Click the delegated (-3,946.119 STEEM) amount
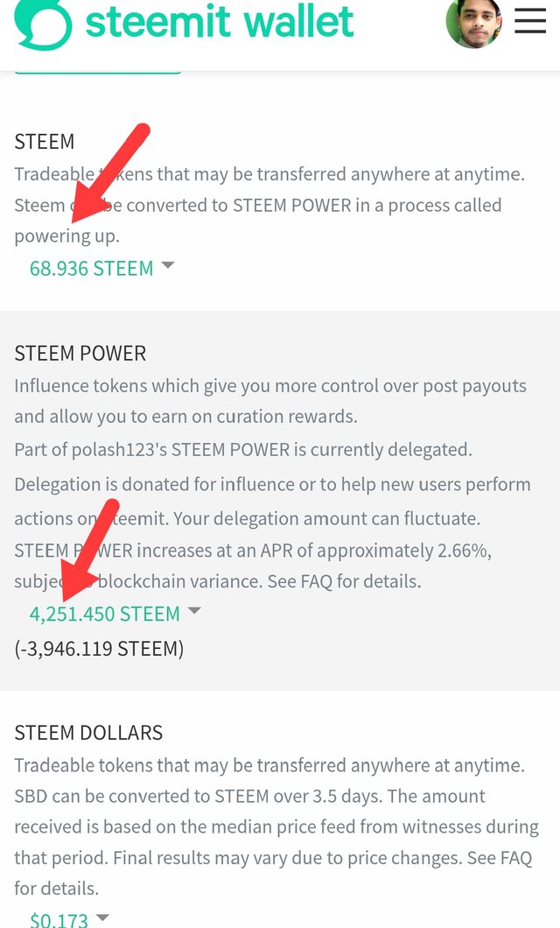 point(99,649)
